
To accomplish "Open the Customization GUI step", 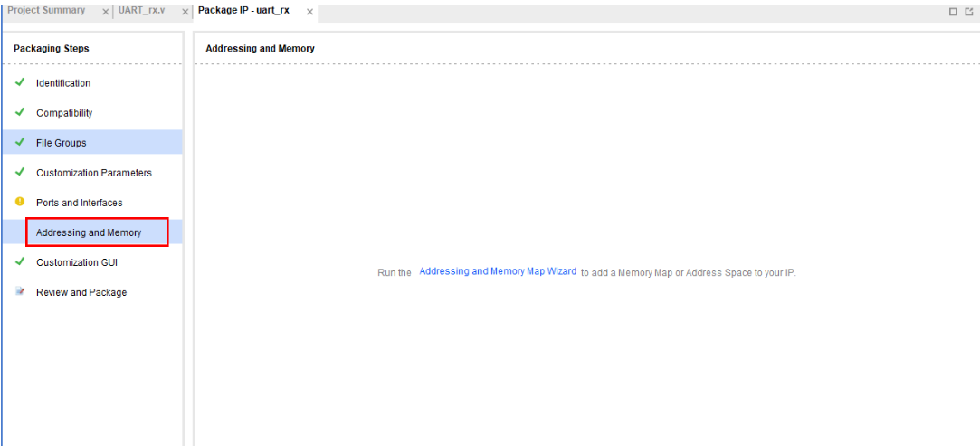I will pyautogui.click(x=77, y=262).
